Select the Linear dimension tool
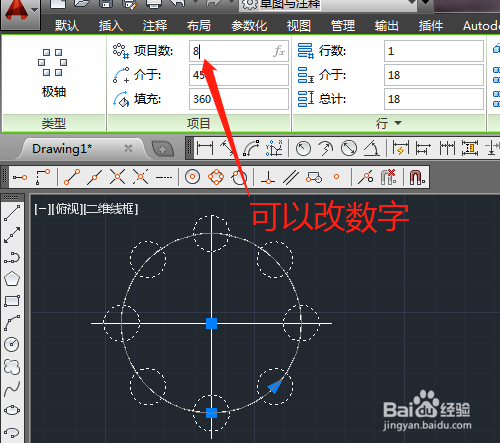 (205, 148)
